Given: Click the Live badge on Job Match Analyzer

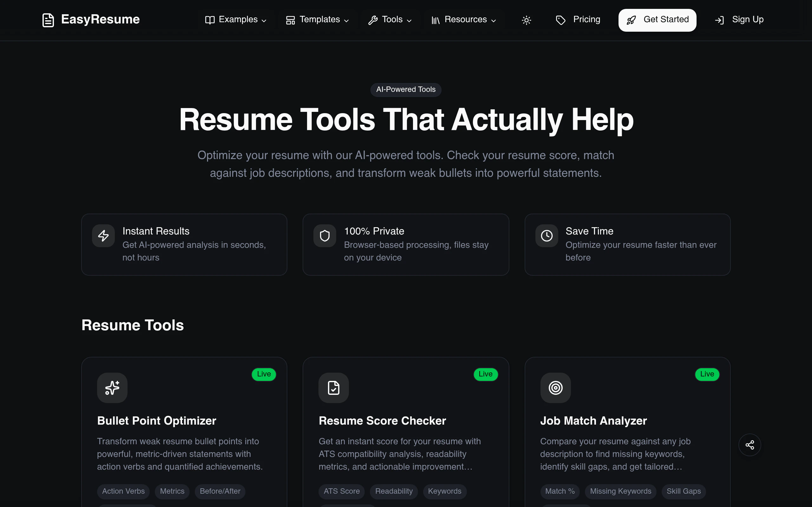Looking at the screenshot, I should pos(707,374).
